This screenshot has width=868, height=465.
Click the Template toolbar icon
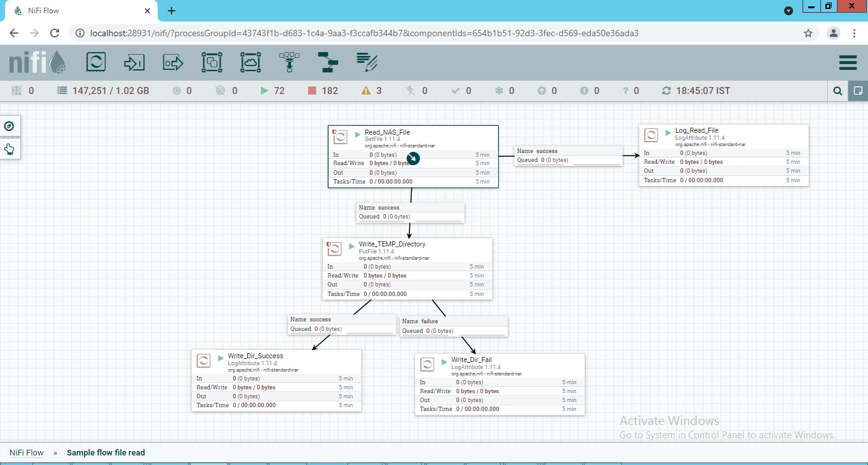pyautogui.click(x=328, y=62)
